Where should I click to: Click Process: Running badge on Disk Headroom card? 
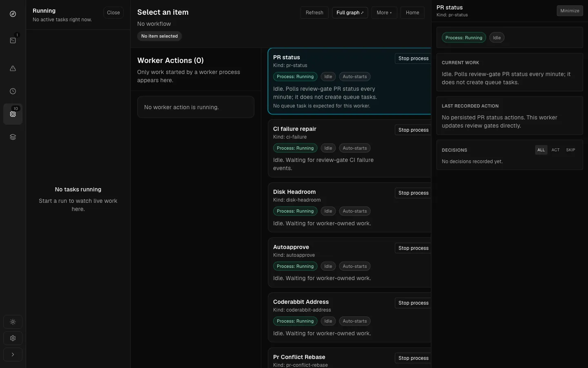click(x=295, y=211)
